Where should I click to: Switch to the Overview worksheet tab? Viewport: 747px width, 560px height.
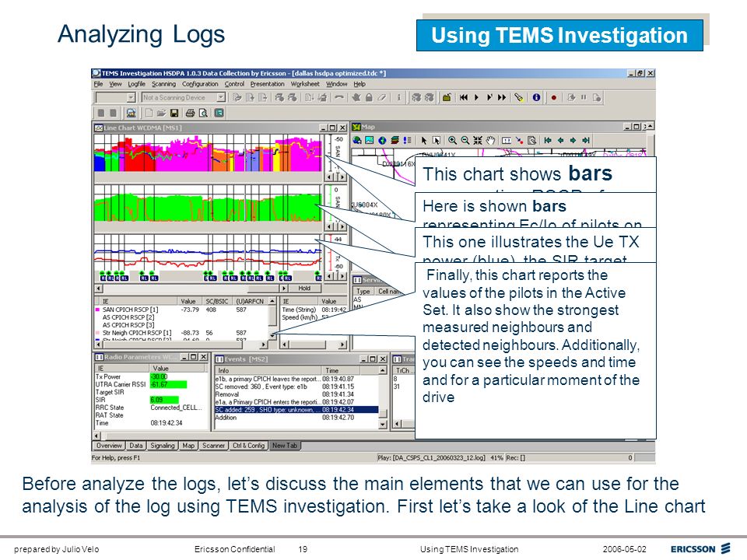[109, 446]
